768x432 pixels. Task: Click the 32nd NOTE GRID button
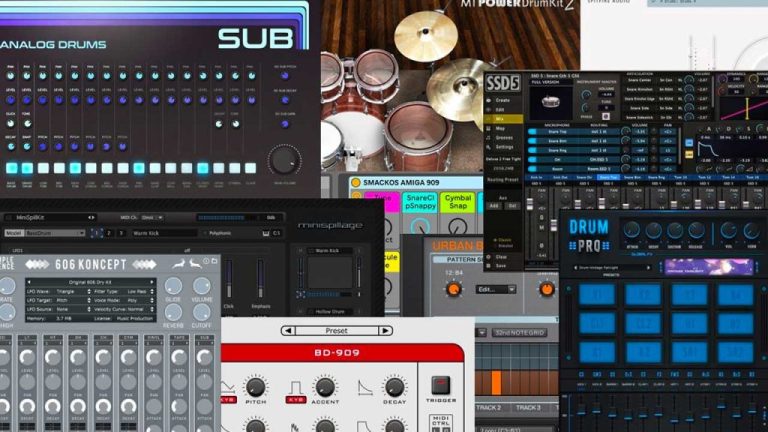(x=519, y=333)
